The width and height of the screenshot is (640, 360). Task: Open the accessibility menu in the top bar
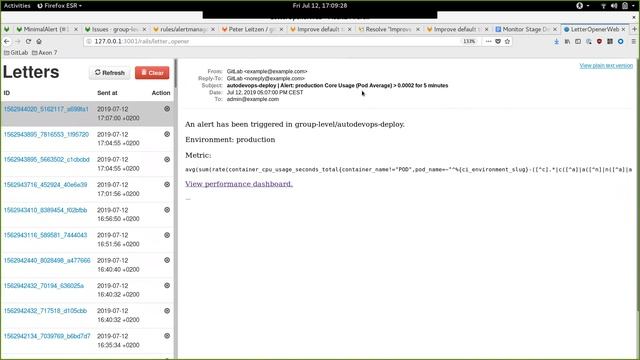point(582,6)
